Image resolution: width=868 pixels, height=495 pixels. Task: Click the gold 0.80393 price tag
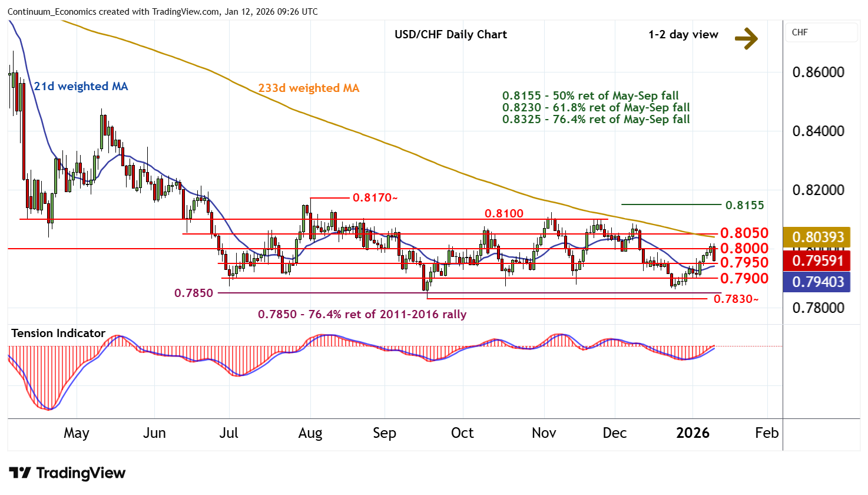click(x=817, y=237)
